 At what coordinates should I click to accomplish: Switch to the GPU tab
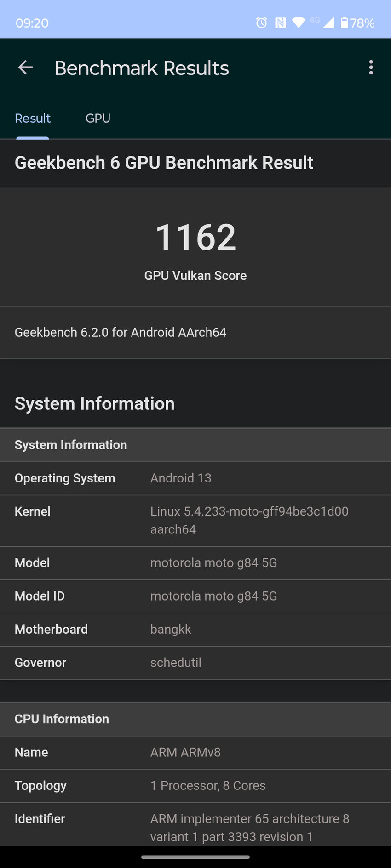click(x=98, y=119)
